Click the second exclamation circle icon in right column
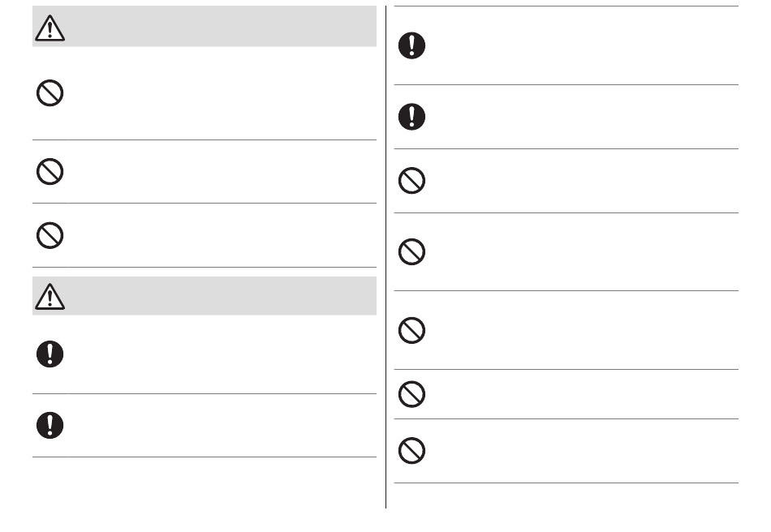771x532 pixels. click(411, 117)
